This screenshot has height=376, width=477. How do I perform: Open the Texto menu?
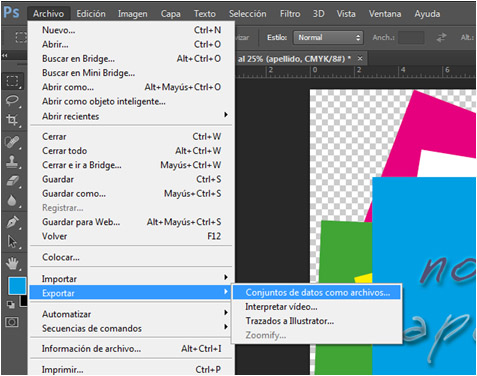(205, 14)
